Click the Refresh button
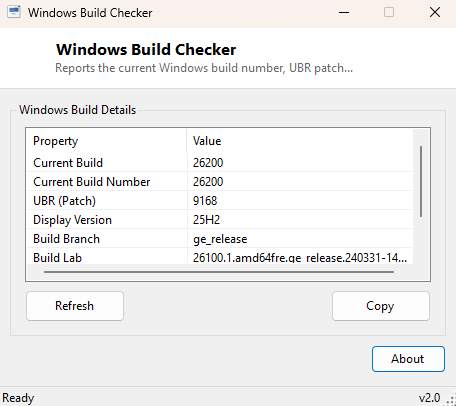 point(75,306)
